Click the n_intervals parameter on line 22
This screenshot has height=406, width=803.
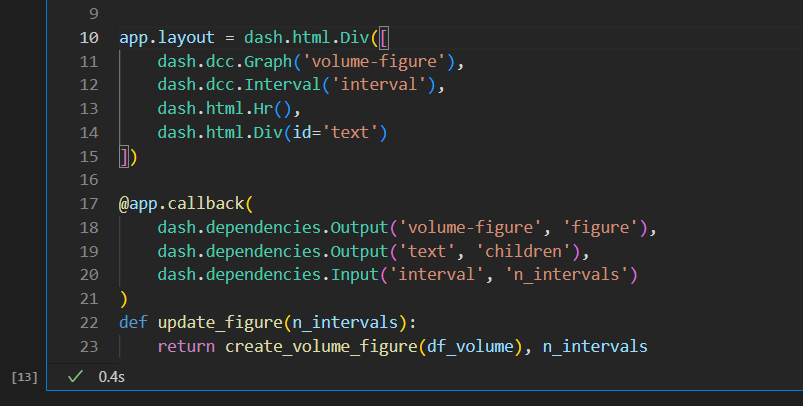(x=345, y=323)
